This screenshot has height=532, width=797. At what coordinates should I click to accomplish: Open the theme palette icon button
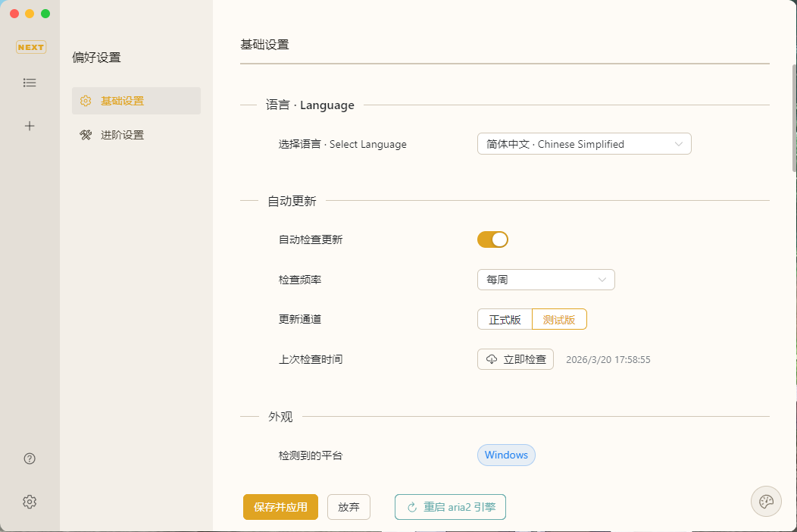(x=766, y=501)
